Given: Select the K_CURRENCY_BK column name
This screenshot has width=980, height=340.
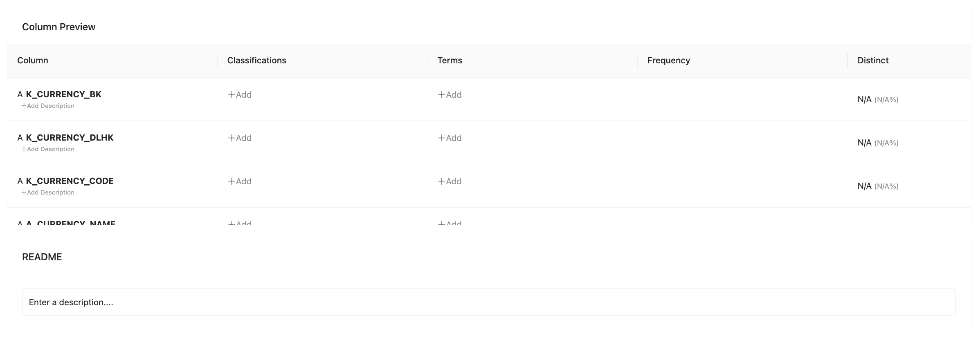Looking at the screenshot, I should point(64,94).
